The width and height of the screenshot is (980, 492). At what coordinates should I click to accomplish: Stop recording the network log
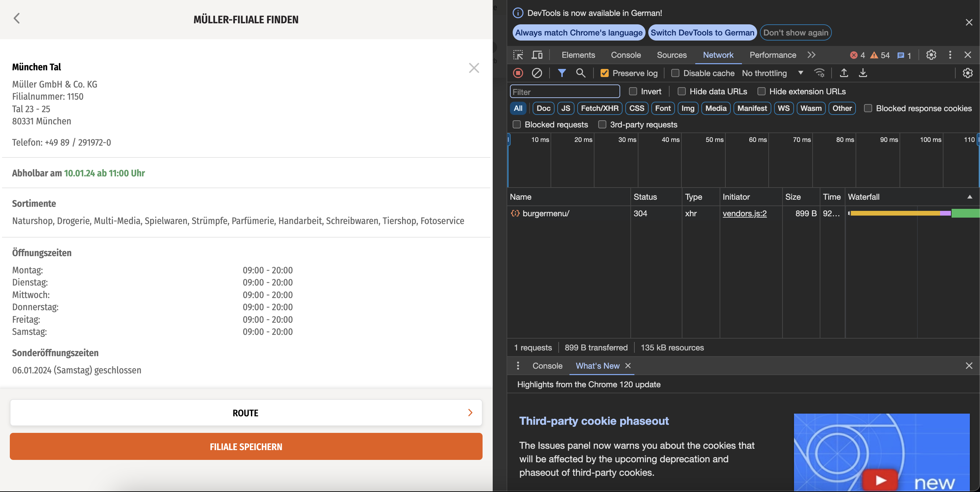tap(518, 73)
